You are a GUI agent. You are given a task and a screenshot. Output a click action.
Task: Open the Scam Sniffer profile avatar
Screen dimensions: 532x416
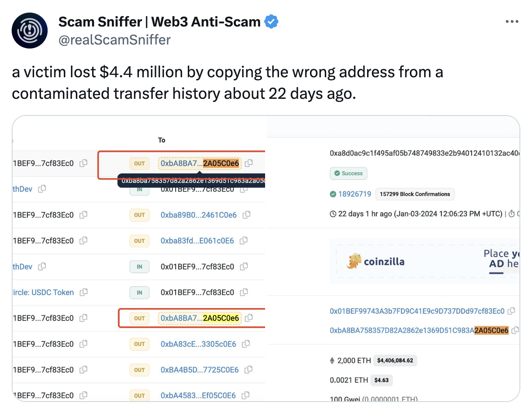(x=30, y=31)
